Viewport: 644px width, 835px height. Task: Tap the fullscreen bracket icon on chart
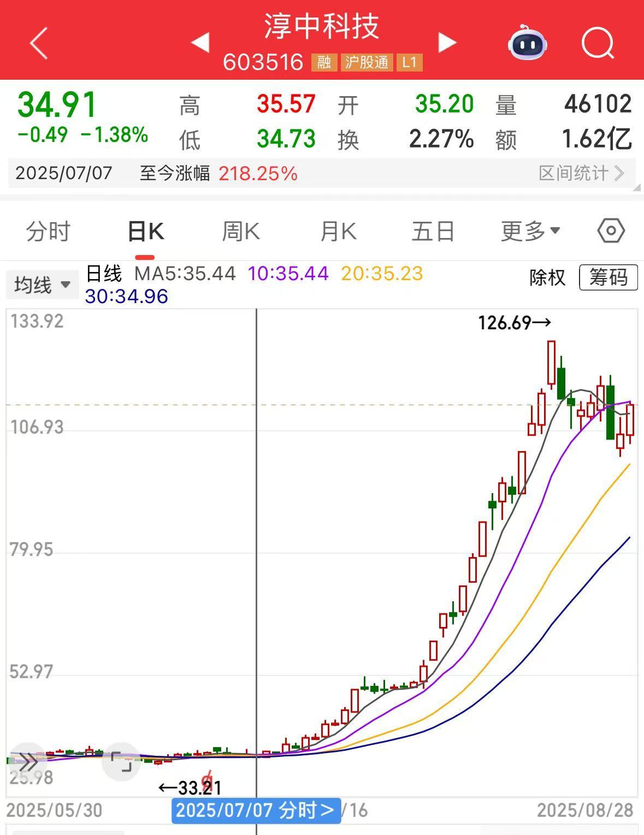(x=121, y=761)
